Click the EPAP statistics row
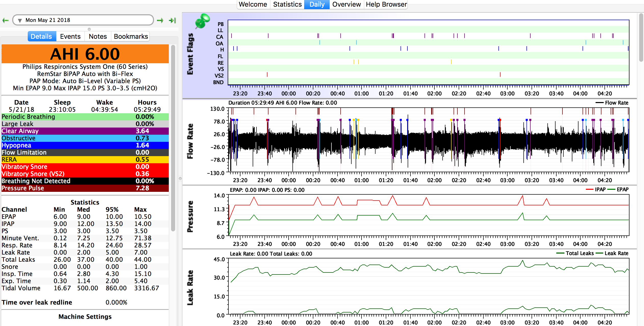 [x=85, y=217]
